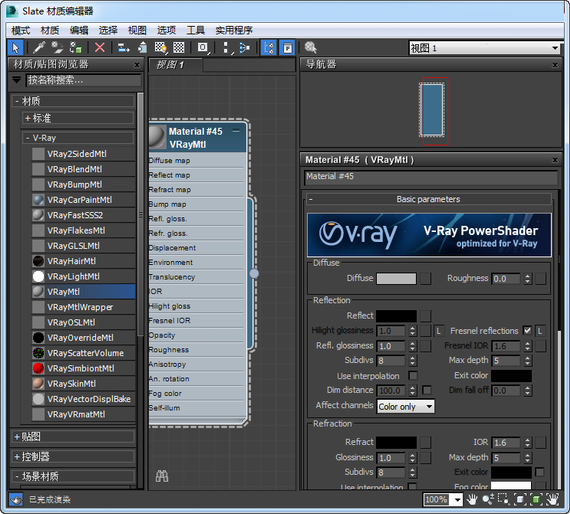Open the 视图 menu
570x514 pixels.
(x=137, y=30)
